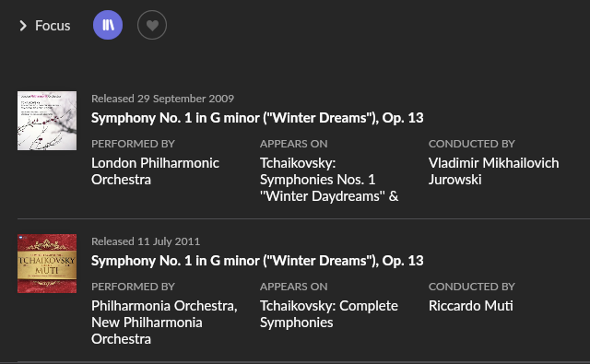Image resolution: width=590 pixels, height=364 pixels.
Task: Click PERFORMED BY label above London Philharmonic
Action: click(133, 144)
